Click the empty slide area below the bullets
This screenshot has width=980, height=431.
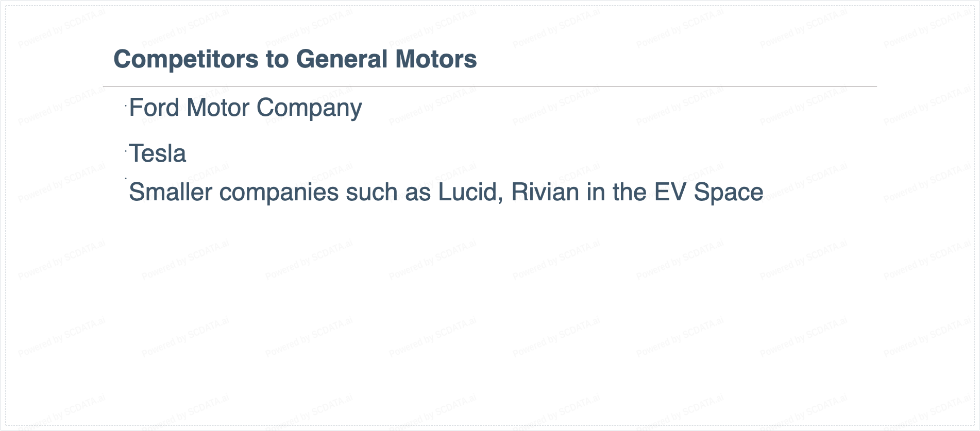[x=489, y=309]
